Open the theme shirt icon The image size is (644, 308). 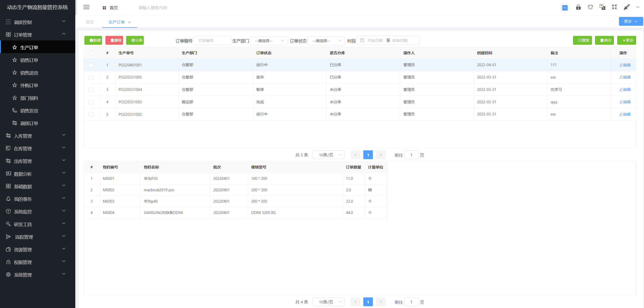pos(590,7)
